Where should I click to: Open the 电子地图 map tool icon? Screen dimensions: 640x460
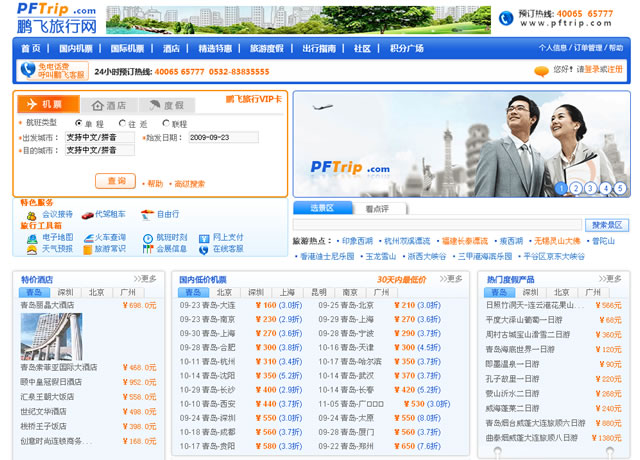pos(31,237)
